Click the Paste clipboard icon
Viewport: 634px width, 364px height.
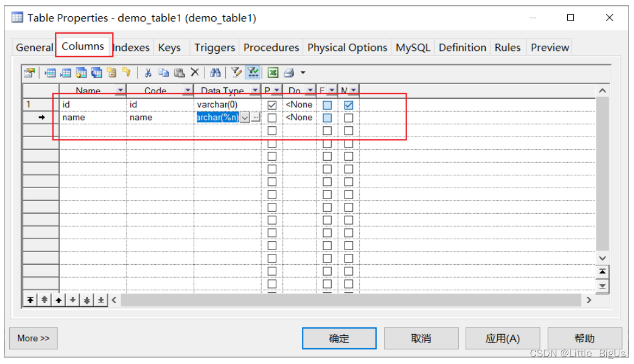pyautogui.click(x=179, y=73)
